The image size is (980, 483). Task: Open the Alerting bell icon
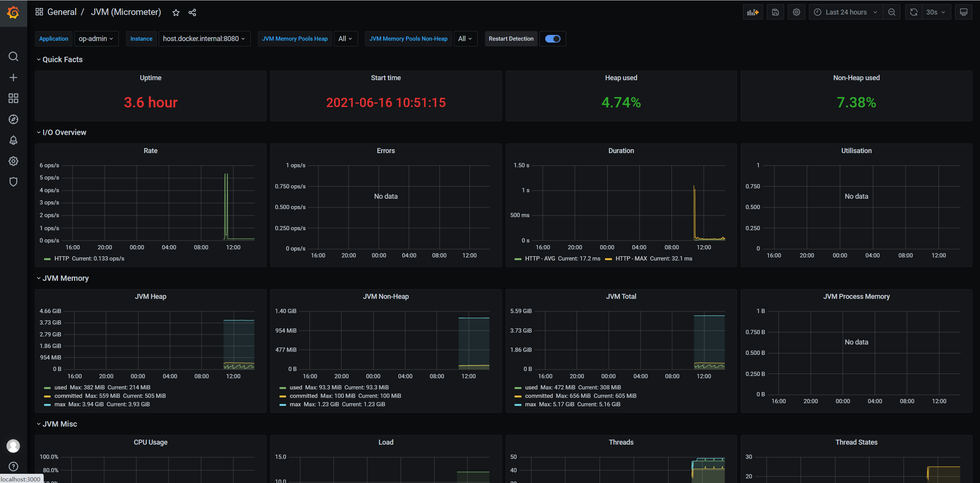[13, 140]
